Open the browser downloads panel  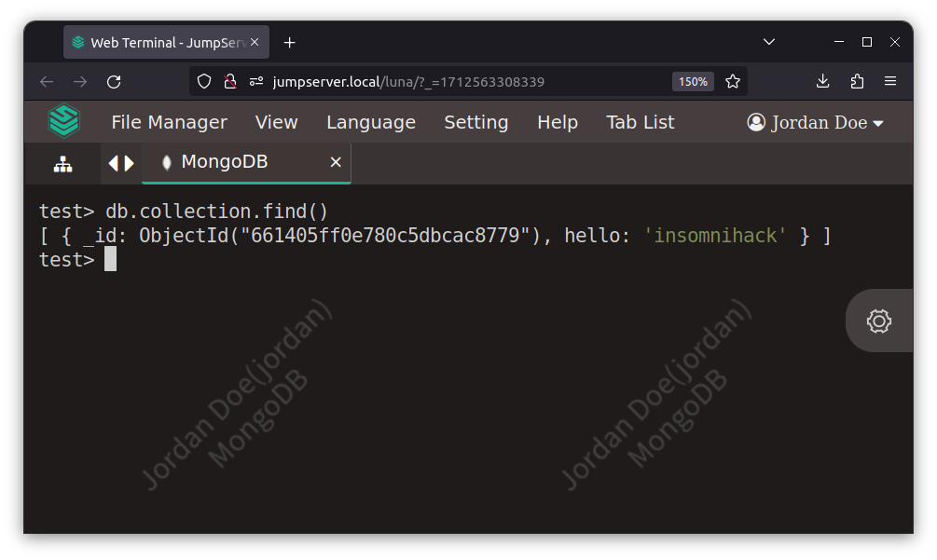pyautogui.click(x=822, y=82)
